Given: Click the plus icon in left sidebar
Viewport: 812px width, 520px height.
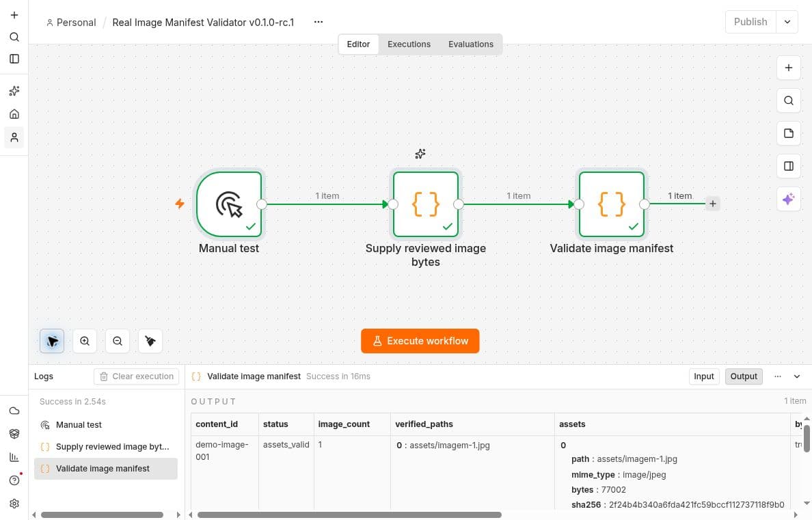Looking at the screenshot, I should (x=14, y=15).
